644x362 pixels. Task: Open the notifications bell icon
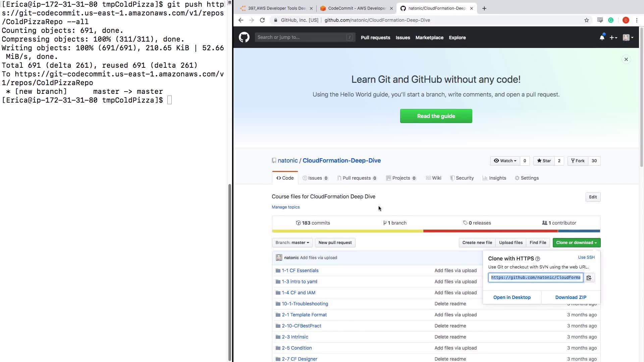(x=602, y=38)
